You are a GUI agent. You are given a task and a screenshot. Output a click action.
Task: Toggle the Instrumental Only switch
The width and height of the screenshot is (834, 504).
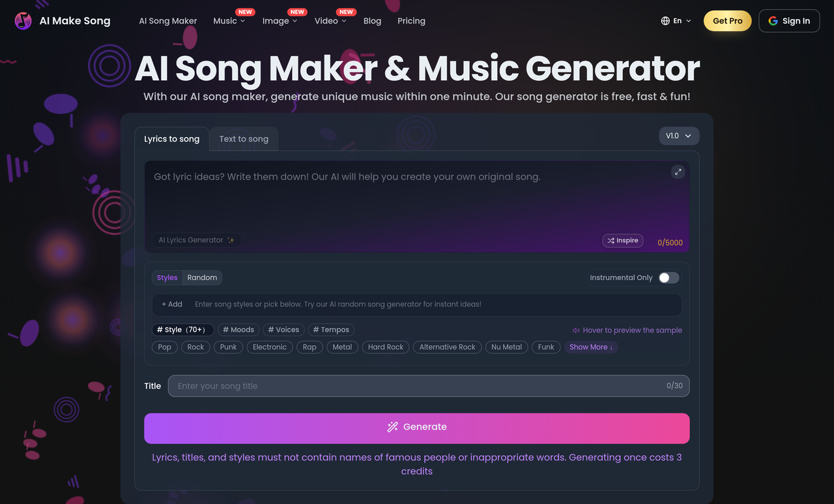pos(669,277)
